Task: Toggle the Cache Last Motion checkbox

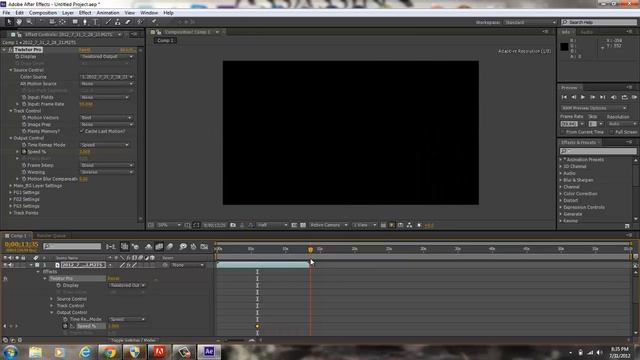Action: pyautogui.click(x=82, y=131)
